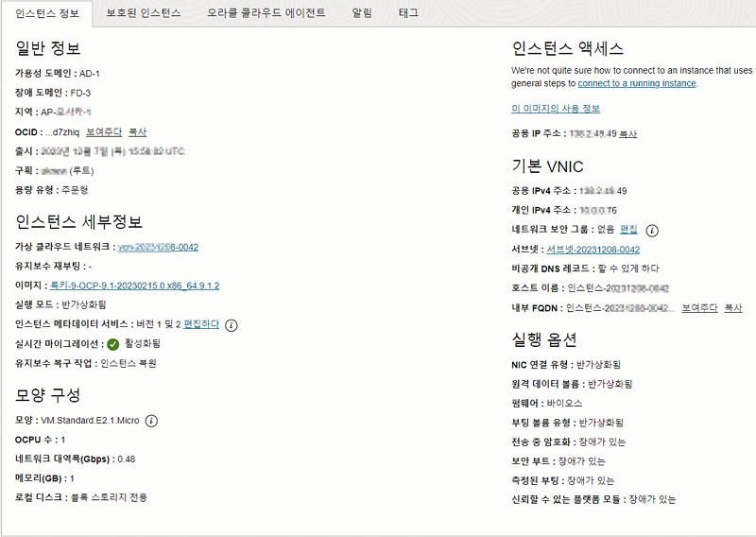756x537 pixels.
Task: Open the 록키-9-OCP image link
Action: pyautogui.click(x=135, y=286)
